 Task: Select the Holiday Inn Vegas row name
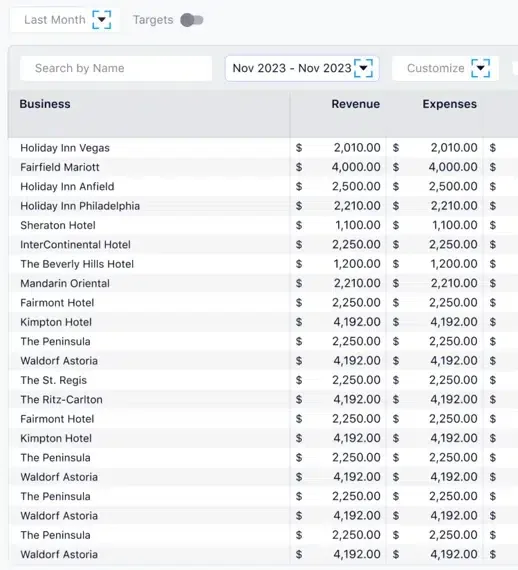click(x=65, y=148)
